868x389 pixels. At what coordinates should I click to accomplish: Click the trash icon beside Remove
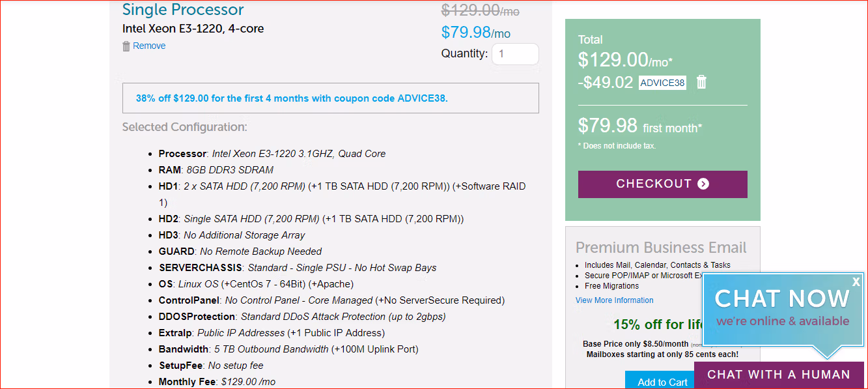[126, 46]
